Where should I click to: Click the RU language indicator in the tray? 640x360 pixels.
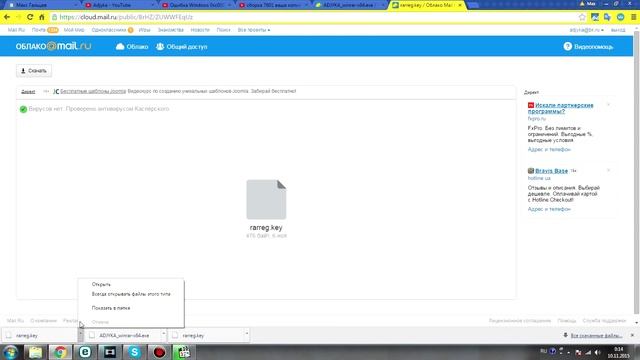(543, 351)
